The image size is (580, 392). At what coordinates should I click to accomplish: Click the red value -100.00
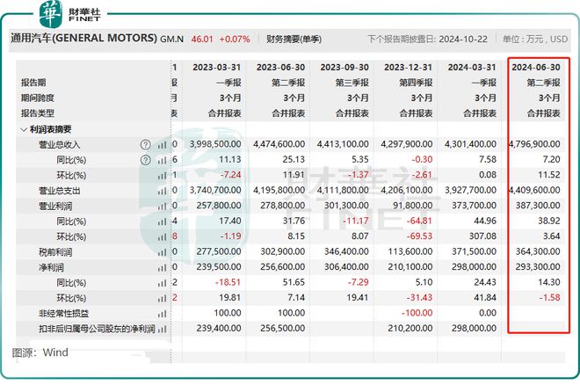coord(417,313)
